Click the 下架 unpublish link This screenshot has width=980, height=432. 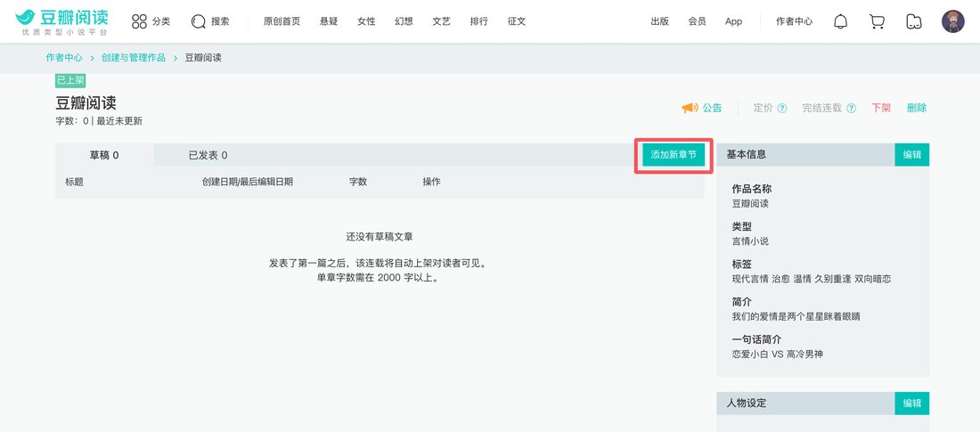coord(881,108)
